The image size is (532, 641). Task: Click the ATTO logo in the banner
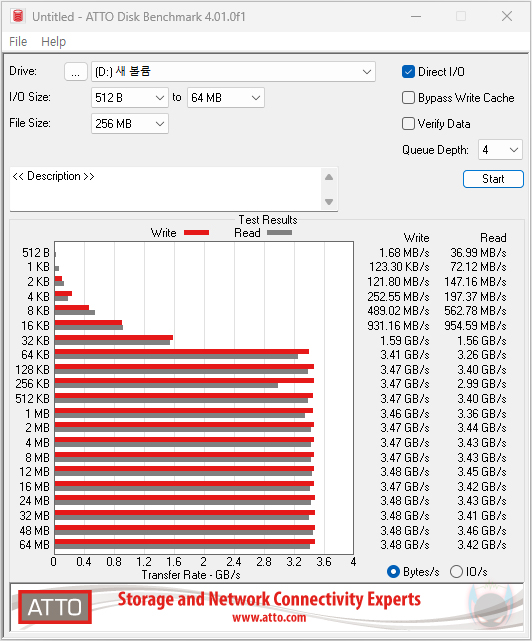[55, 607]
